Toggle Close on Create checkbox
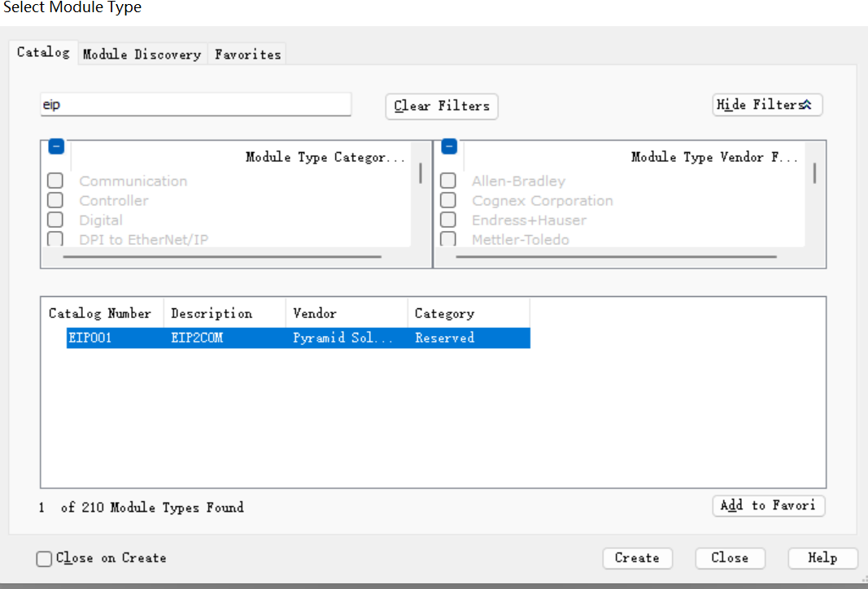The height and width of the screenshot is (589, 868). click(45, 559)
